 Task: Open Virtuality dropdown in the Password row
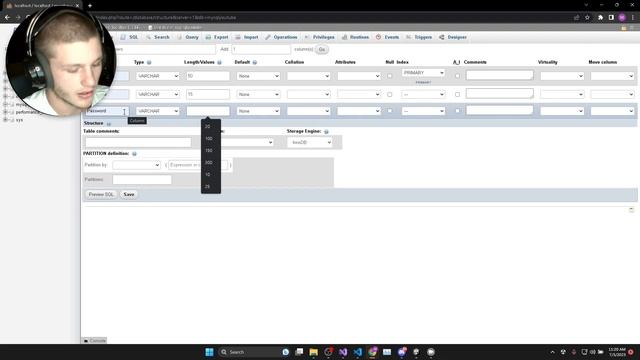pyautogui.click(x=562, y=111)
